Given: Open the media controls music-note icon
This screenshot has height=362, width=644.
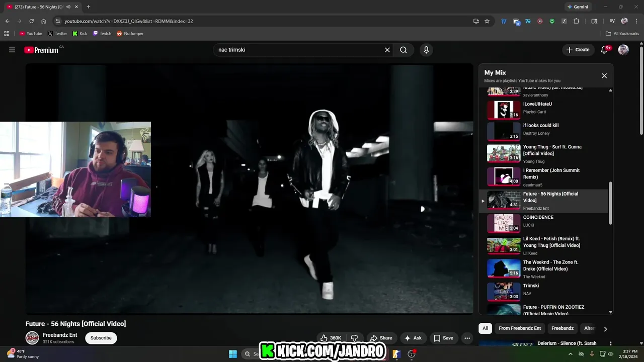Looking at the screenshot, I should pos(612,21).
